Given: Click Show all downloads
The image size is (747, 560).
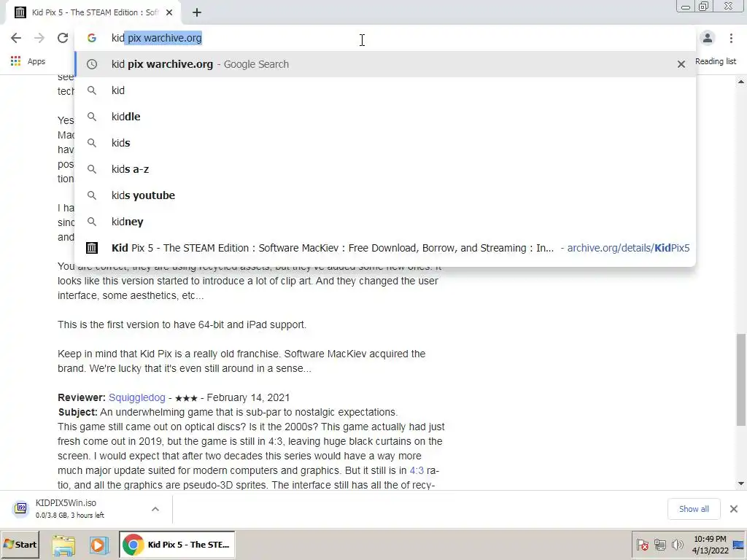Looking at the screenshot, I should click(x=694, y=509).
